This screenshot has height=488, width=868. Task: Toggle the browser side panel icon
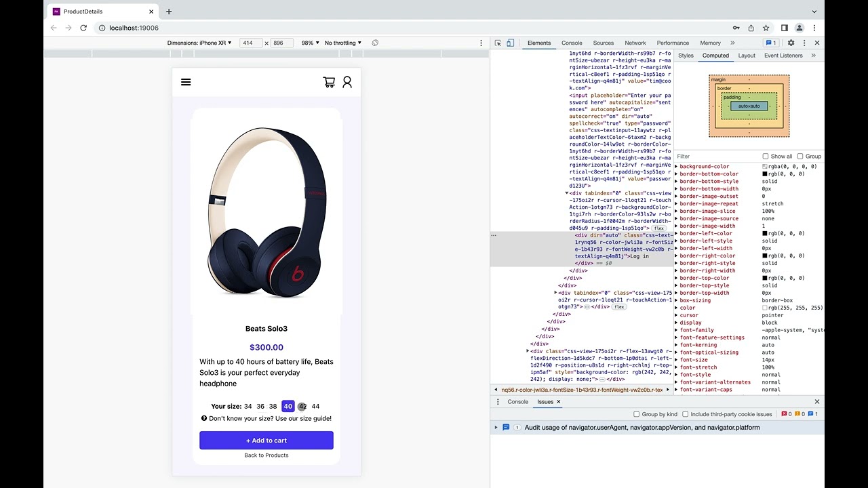[x=785, y=28]
